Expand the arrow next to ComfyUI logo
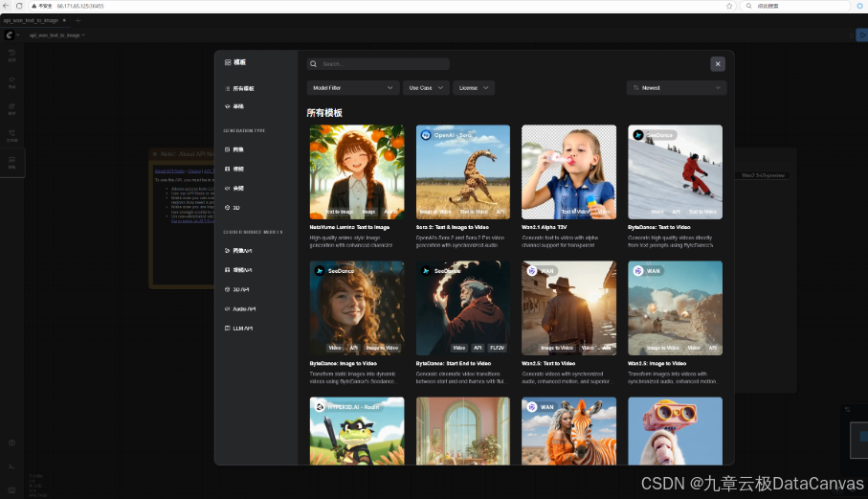The image size is (868, 499). click(18, 34)
